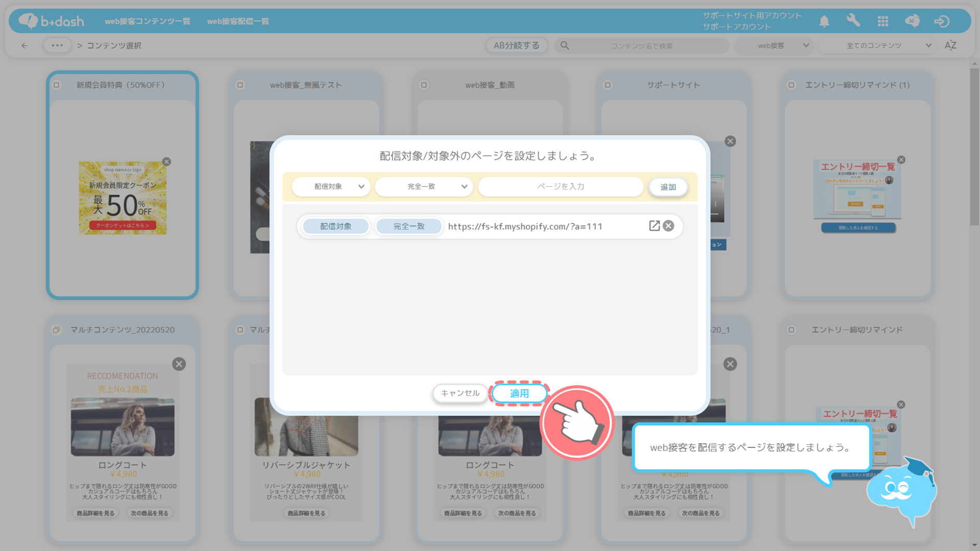Close the lower エントリー締切リマインド preview
Viewport: 980px width, 551px height.
point(901,405)
